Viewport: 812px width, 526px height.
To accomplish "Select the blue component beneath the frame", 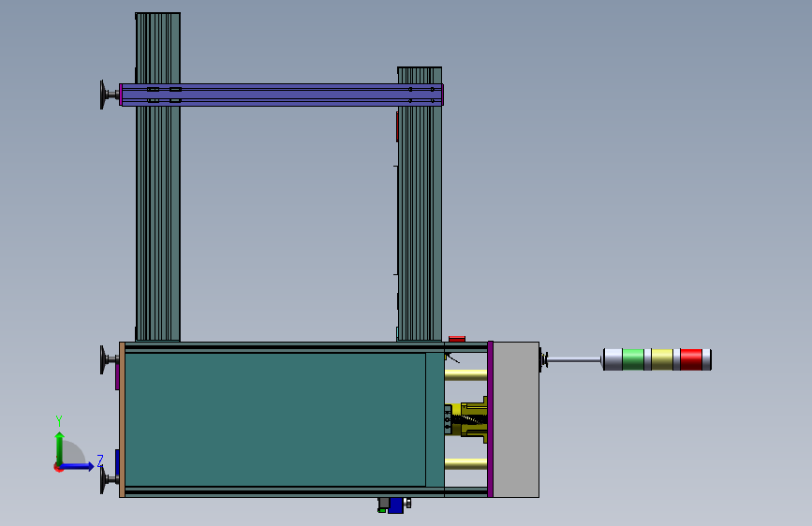I will tap(395, 505).
